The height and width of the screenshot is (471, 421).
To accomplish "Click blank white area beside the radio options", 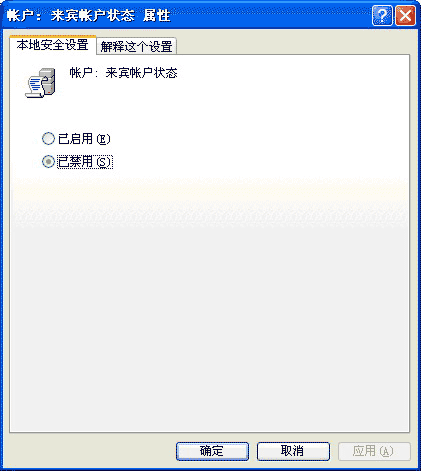I will coord(260,150).
